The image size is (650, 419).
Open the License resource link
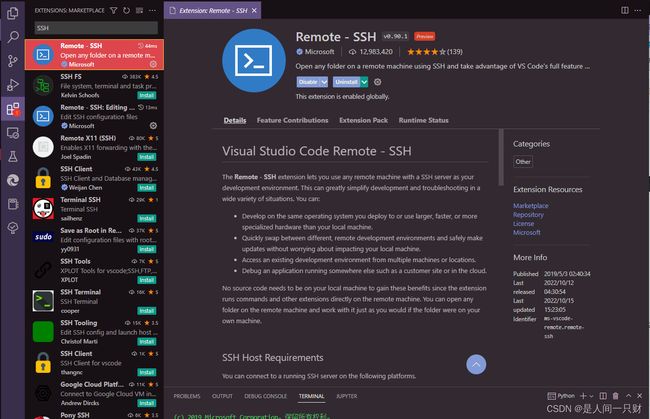pyautogui.click(x=524, y=224)
